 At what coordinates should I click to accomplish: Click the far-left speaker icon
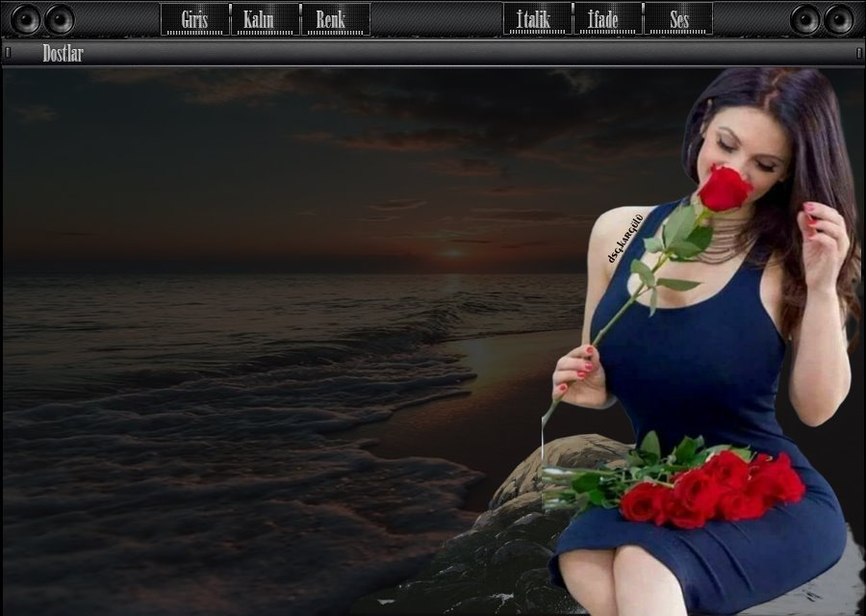point(26,19)
